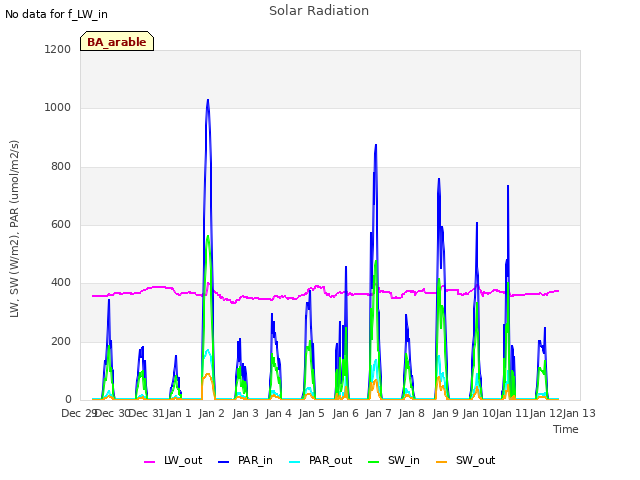Click the y-axis title LW, SW, PAR
640x480 pixels.
click(14, 229)
